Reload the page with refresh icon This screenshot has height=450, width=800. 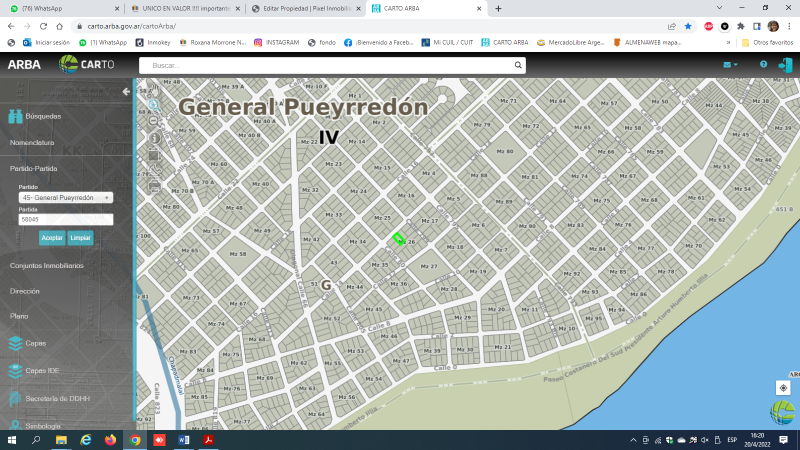pyautogui.click(x=43, y=26)
